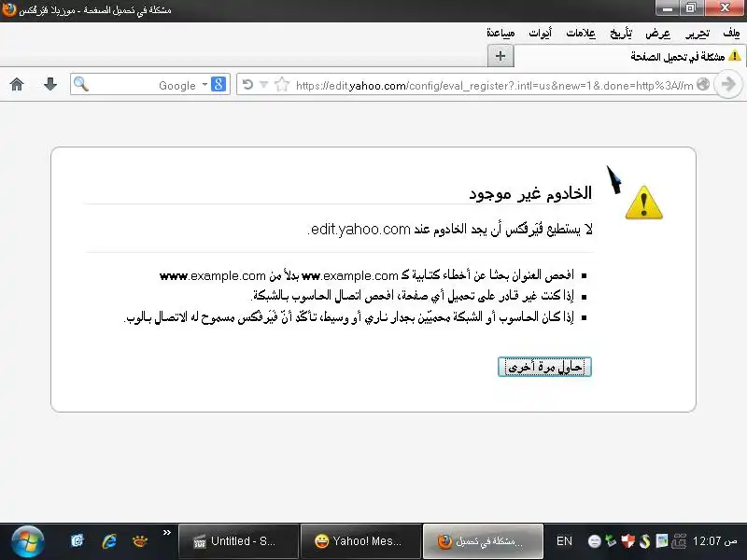Click the search magnifier icon
Screen dimensions: 747x560
(81, 84)
